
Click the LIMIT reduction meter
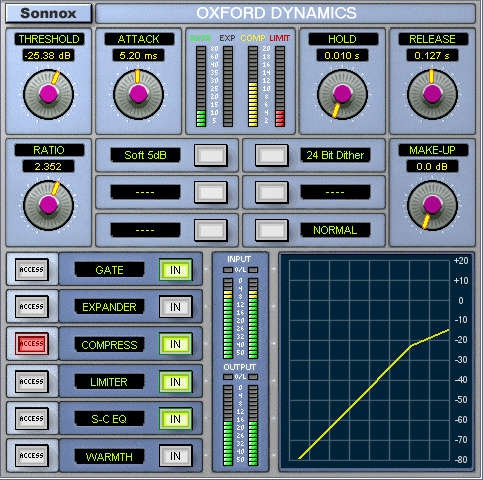[x=280, y=86]
